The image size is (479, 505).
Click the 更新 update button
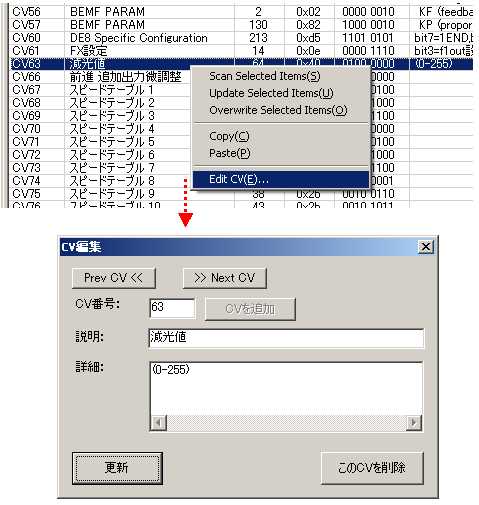(117, 468)
